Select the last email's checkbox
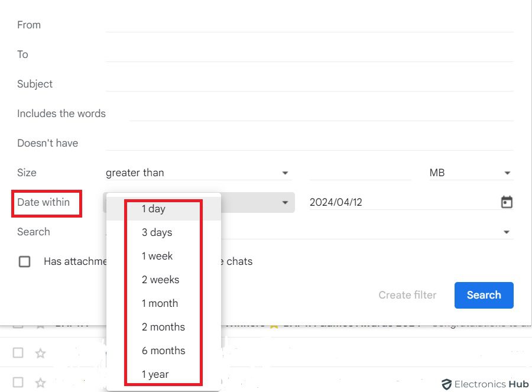This screenshot has height=392, width=532. pyautogui.click(x=18, y=383)
